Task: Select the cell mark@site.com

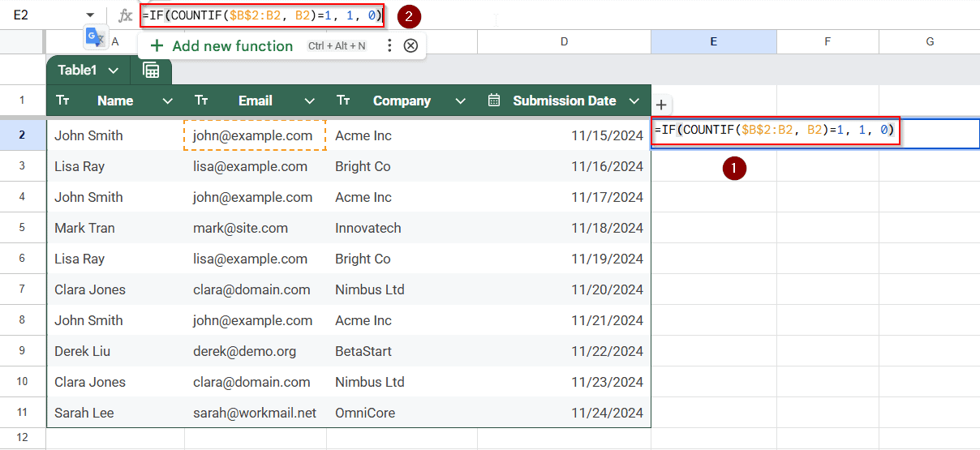Action: [x=256, y=228]
